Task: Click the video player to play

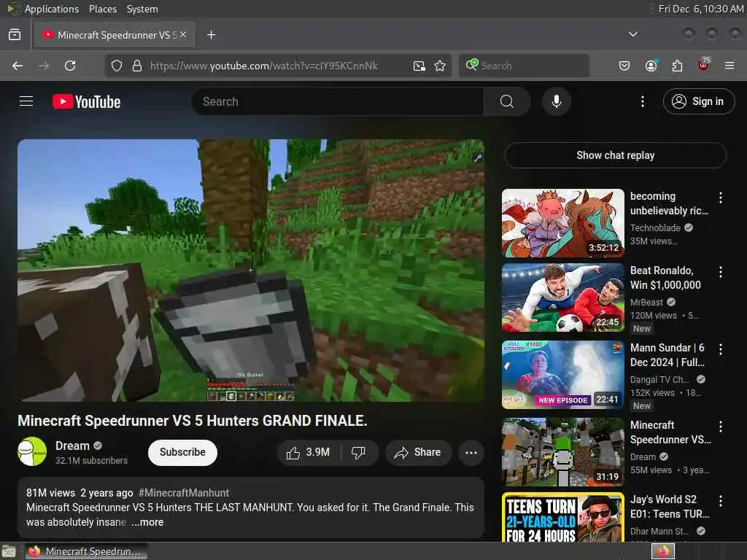Action: (251, 271)
